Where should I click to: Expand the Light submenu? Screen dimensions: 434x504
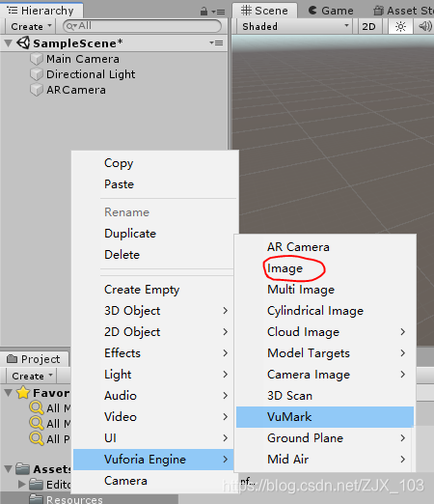pos(153,375)
